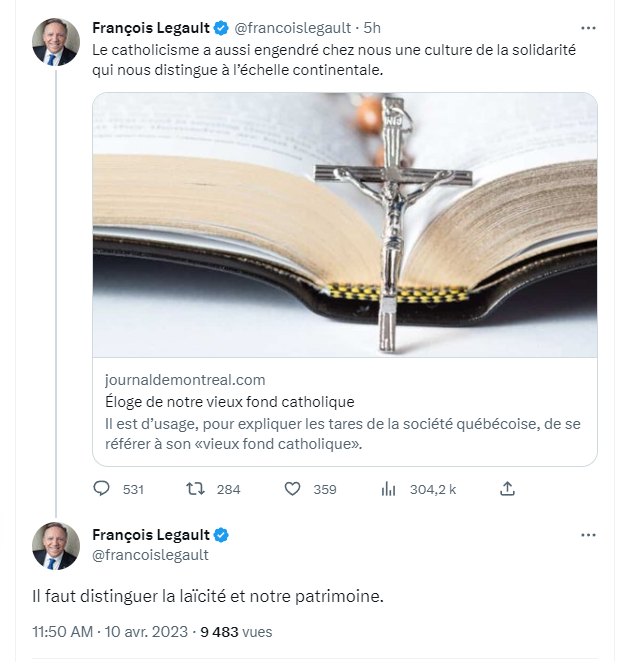Like the tweet with heart icon
Image resolution: width=637 pixels, height=662 pixels.
(292, 488)
